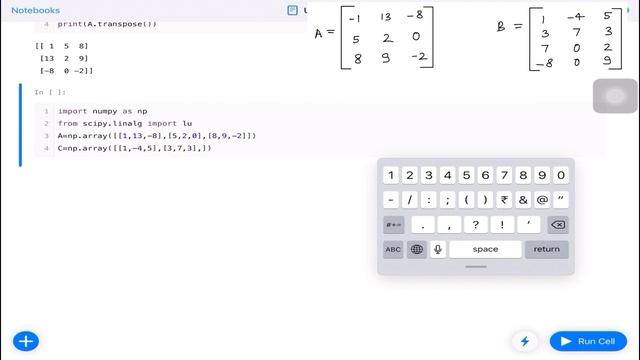This screenshot has height=360, width=640.
Task: Tap the notebook document icon in header
Action: click(292, 10)
